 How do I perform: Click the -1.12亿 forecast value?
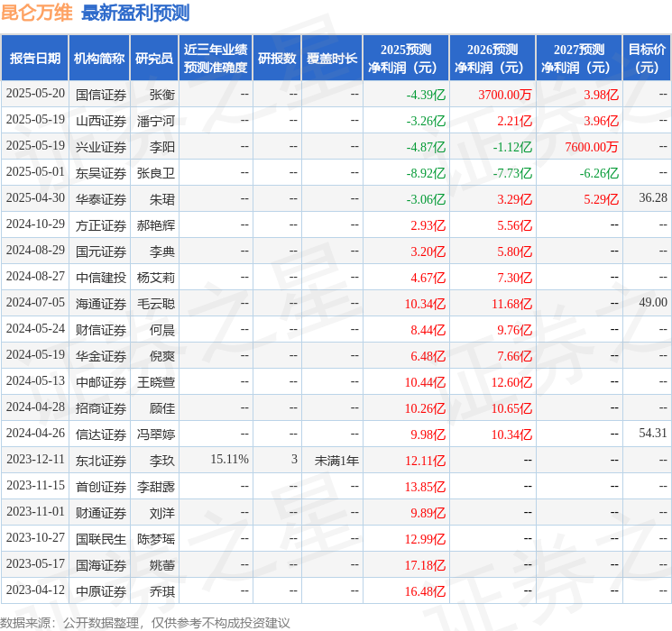[x=512, y=147]
